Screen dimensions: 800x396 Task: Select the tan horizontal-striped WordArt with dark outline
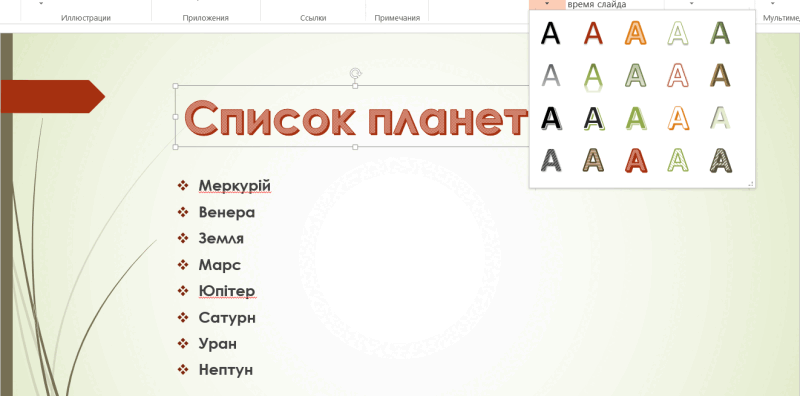(x=593, y=160)
